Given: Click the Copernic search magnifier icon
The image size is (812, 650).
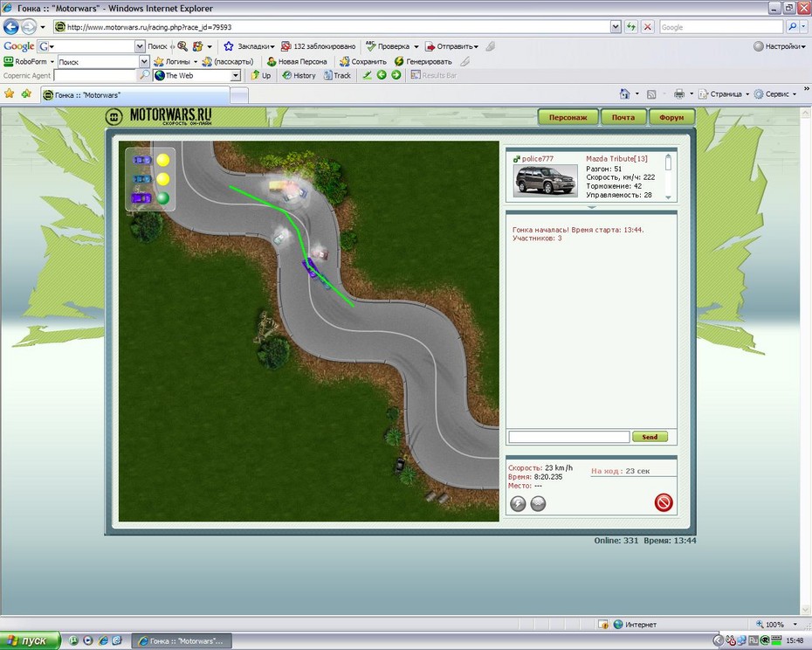Looking at the screenshot, I should 144,75.
